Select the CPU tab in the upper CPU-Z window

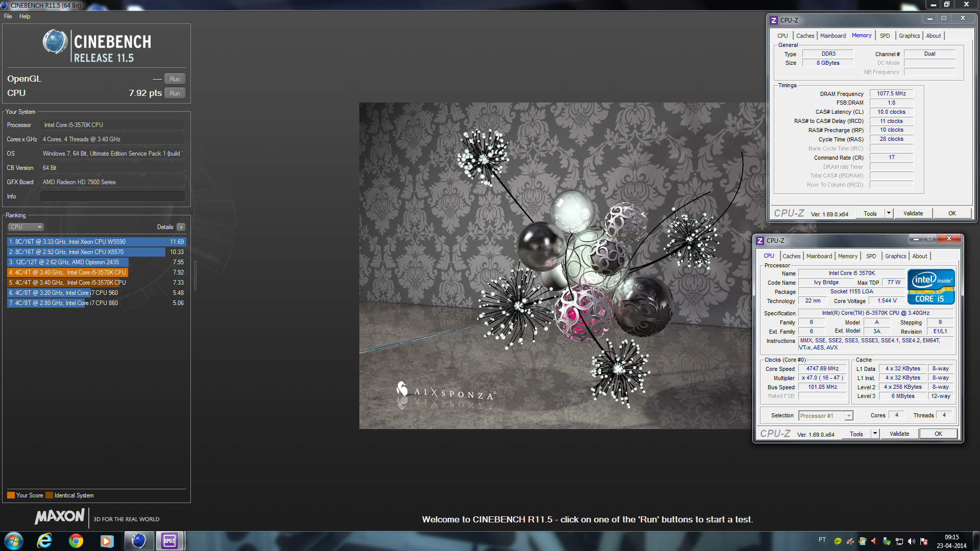(x=782, y=36)
